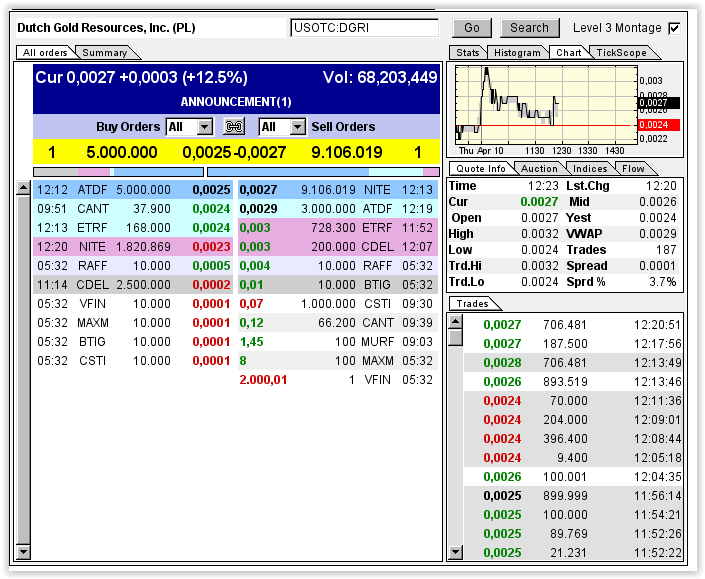Viewport: 705px width, 579px height.
Task: Select the CSTI 1.000.000 sell order row
Action: [338, 304]
